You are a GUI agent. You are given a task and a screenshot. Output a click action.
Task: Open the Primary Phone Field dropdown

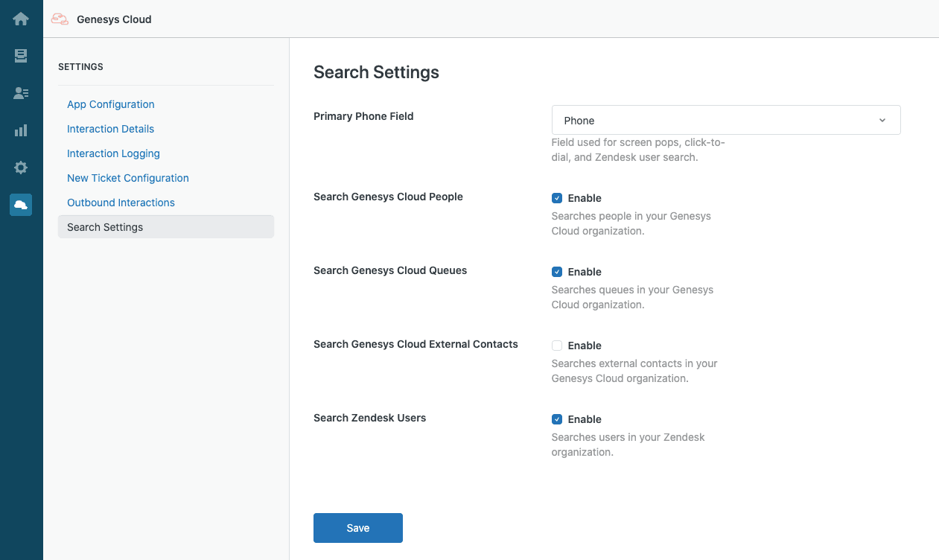(x=726, y=120)
